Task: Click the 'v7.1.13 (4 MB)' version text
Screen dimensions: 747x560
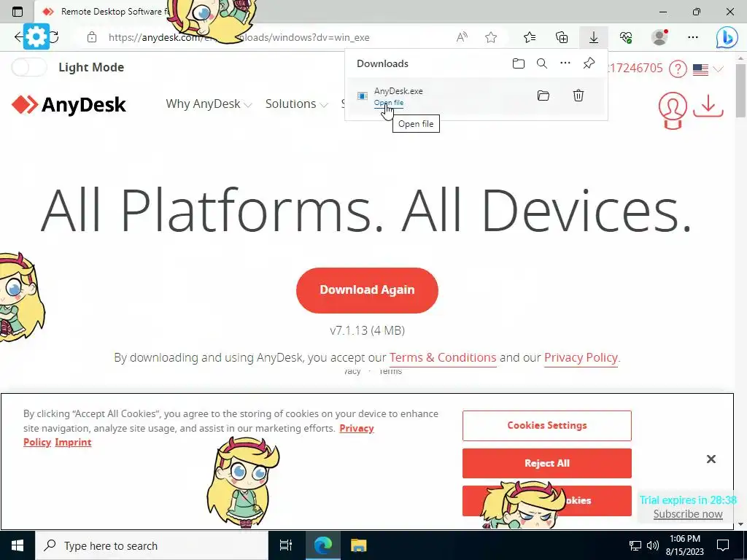Action: pos(367,330)
